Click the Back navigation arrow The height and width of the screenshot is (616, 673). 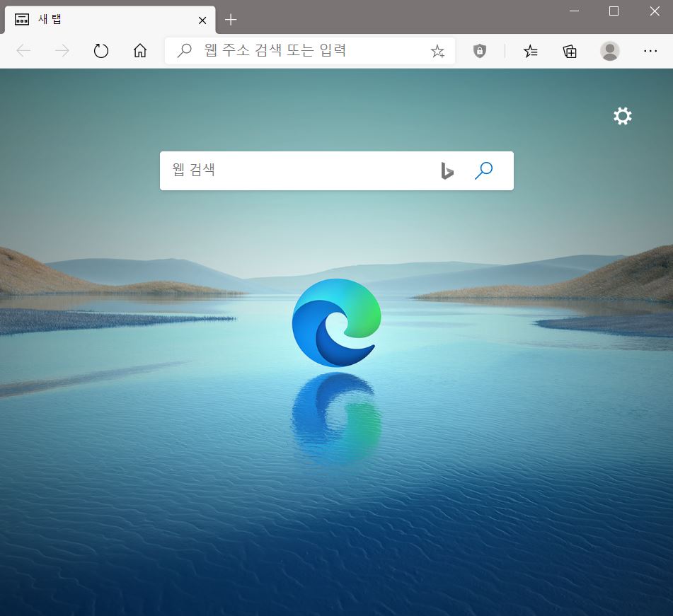coord(23,51)
